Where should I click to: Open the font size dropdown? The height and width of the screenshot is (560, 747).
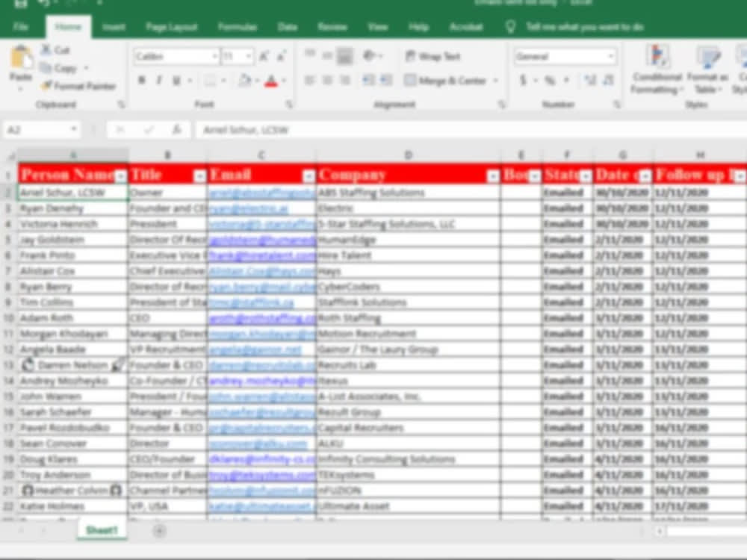(x=249, y=57)
